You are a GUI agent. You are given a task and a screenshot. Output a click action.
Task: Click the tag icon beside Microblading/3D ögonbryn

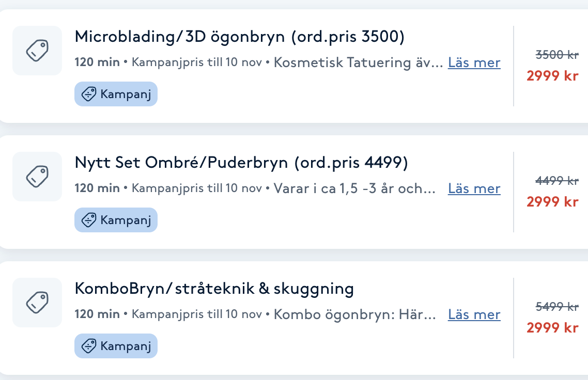coord(37,51)
